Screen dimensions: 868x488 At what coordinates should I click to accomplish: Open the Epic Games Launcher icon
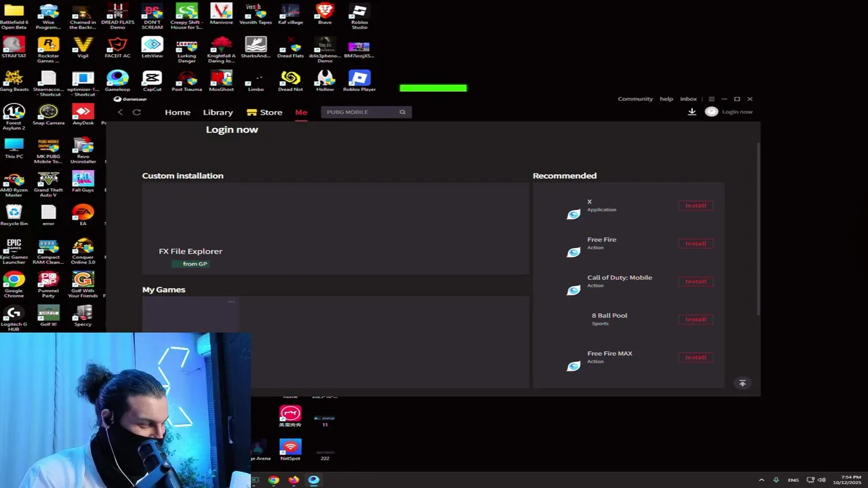(14, 251)
